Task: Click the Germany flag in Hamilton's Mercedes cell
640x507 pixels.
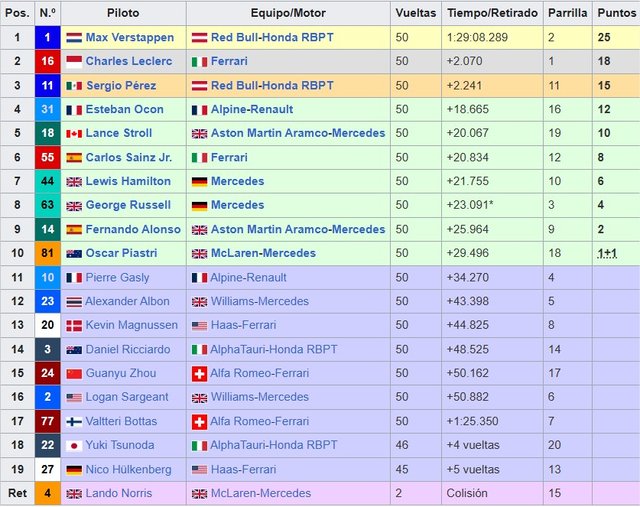Action: (199, 182)
